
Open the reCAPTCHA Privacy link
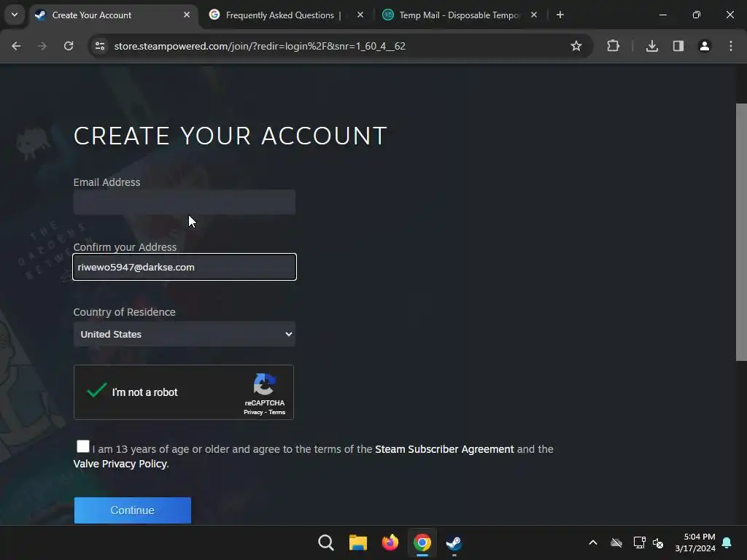click(x=253, y=413)
